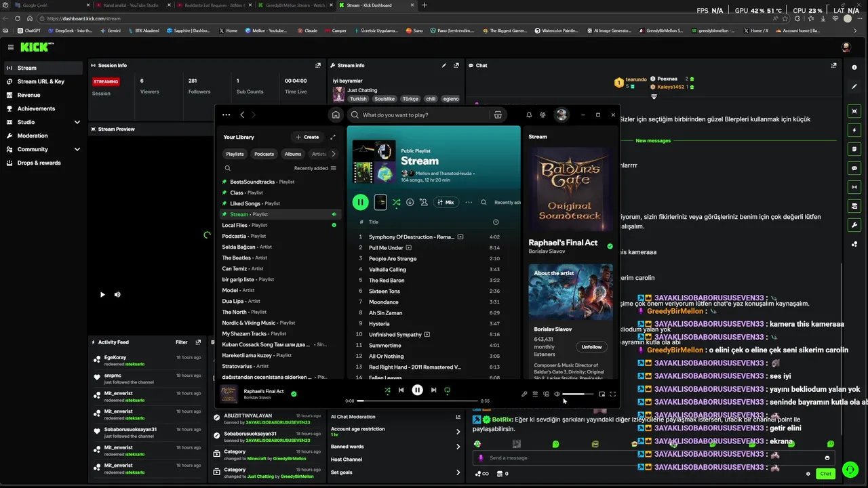This screenshot has width=868, height=488.
Task: Open Spotify miniplayer
Action: pyautogui.click(x=601, y=394)
